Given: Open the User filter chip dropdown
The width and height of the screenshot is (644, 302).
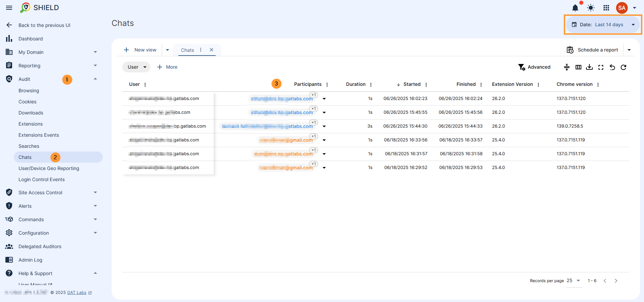Looking at the screenshot, I should point(136,67).
